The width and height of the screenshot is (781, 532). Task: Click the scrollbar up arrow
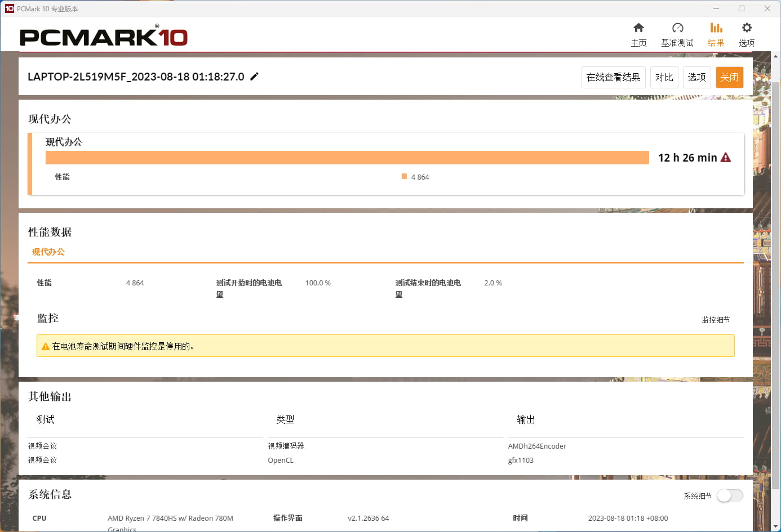pos(775,56)
